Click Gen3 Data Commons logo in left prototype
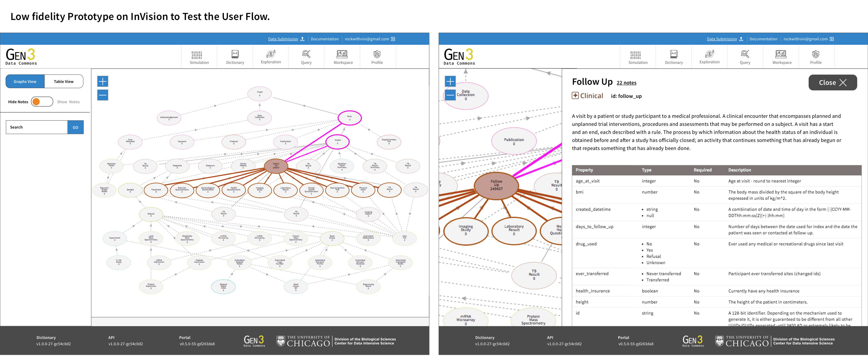 pyautogui.click(x=21, y=57)
